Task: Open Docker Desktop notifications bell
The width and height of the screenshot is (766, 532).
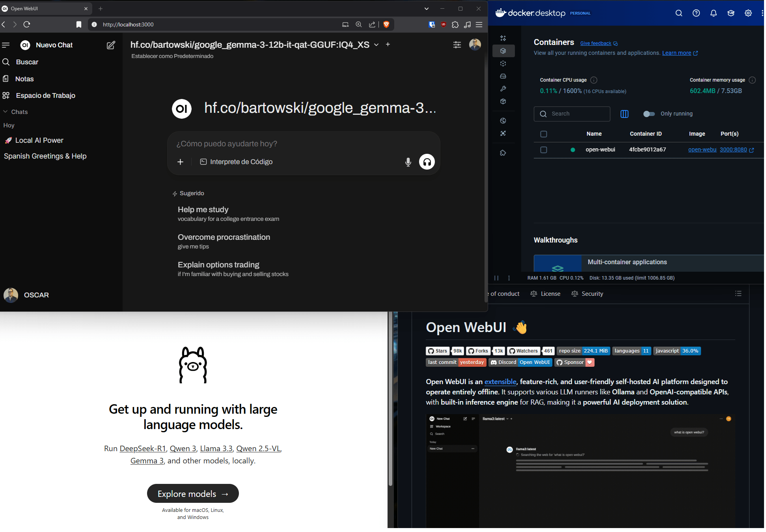Action: tap(713, 13)
